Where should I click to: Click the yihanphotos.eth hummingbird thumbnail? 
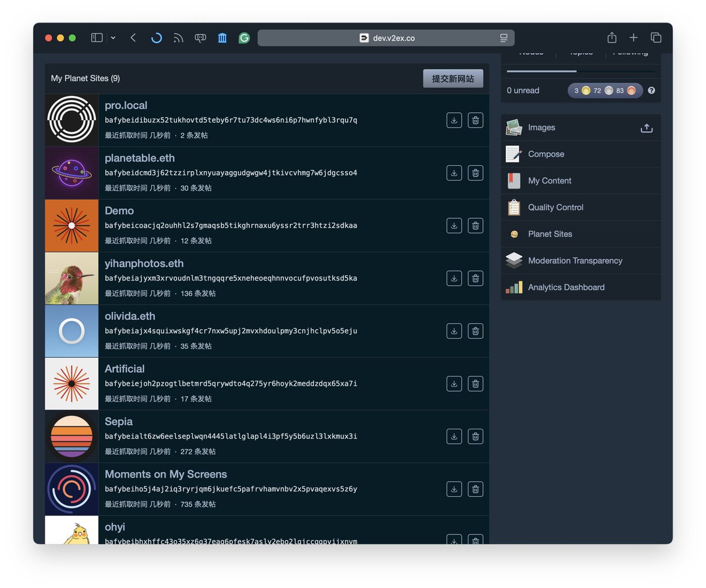[72, 278]
